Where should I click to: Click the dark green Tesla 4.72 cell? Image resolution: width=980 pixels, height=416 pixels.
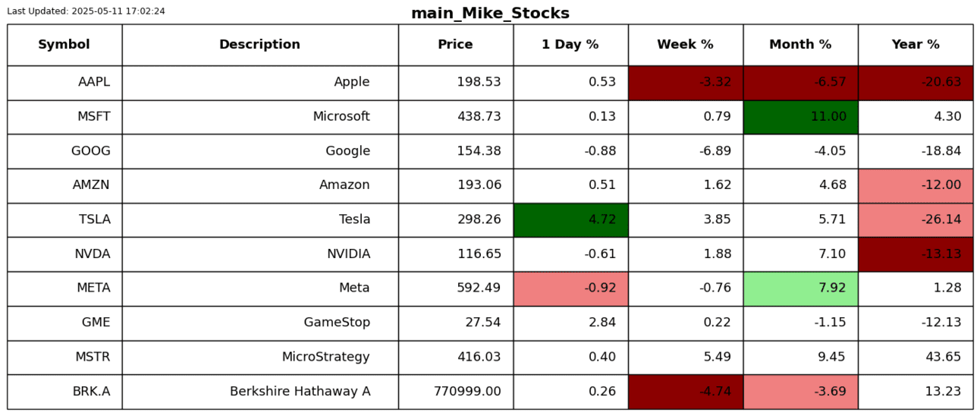coord(570,220)
